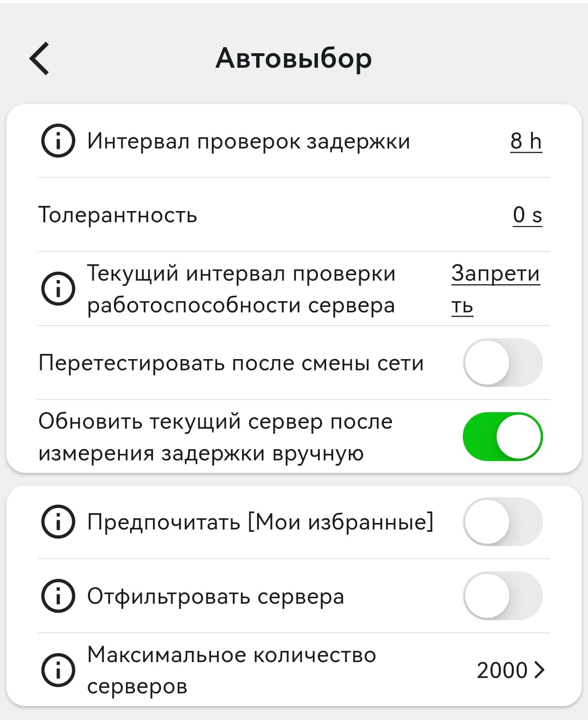Open the 8 h interval value

[x=526, y=140]
